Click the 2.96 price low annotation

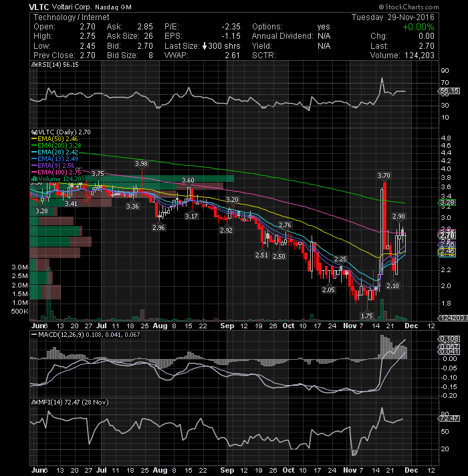click(158, 228)
